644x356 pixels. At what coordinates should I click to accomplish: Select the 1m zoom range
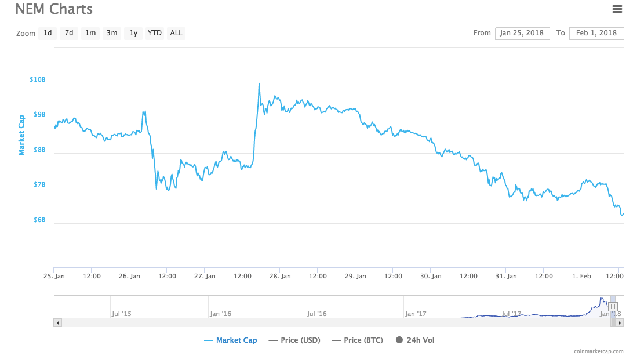click(x=90, y=33)
